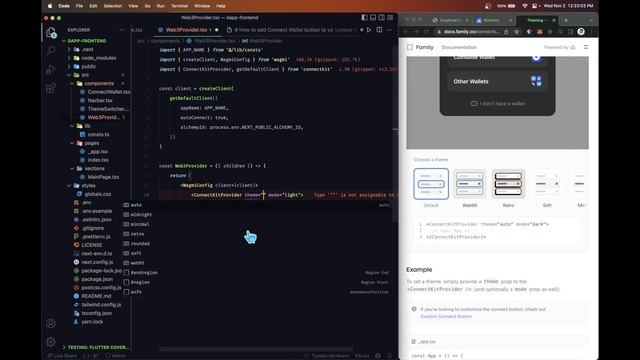The image size is (640, 360).
Task: Open Family docs hamburger menu
Action: coord(586,47)
